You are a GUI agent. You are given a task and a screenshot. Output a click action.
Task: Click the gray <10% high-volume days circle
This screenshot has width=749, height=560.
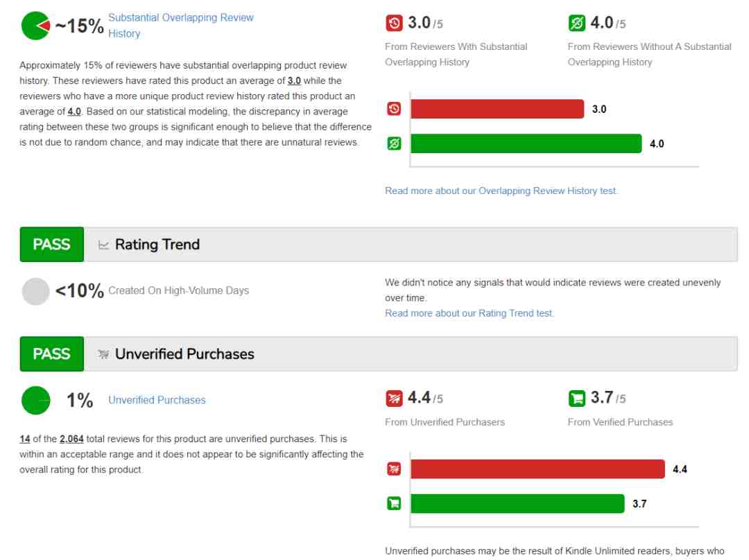pyautogui.click(x=35, y=291)
